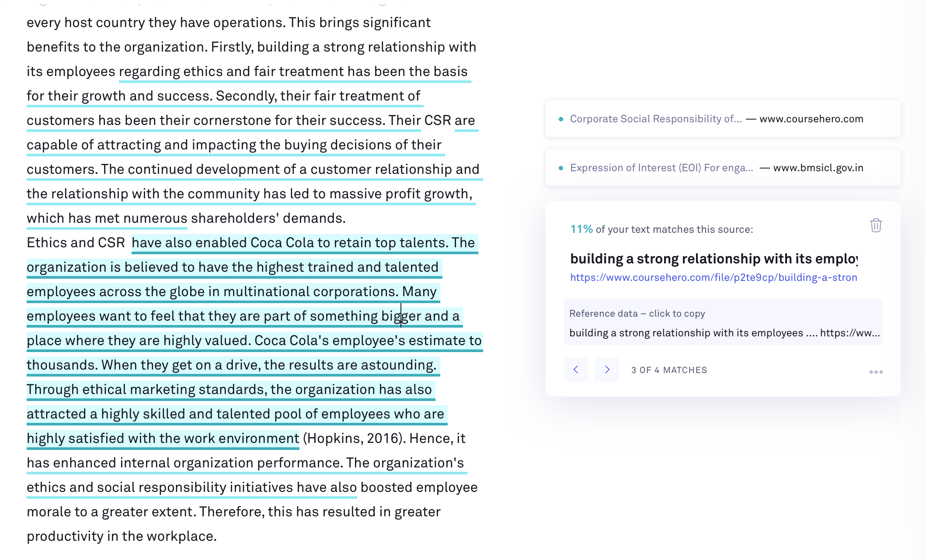Screen dimensions: 926x560
Task: Click the '3 OF 4 MATCHES' counter
Action: [x=669, y=370]
